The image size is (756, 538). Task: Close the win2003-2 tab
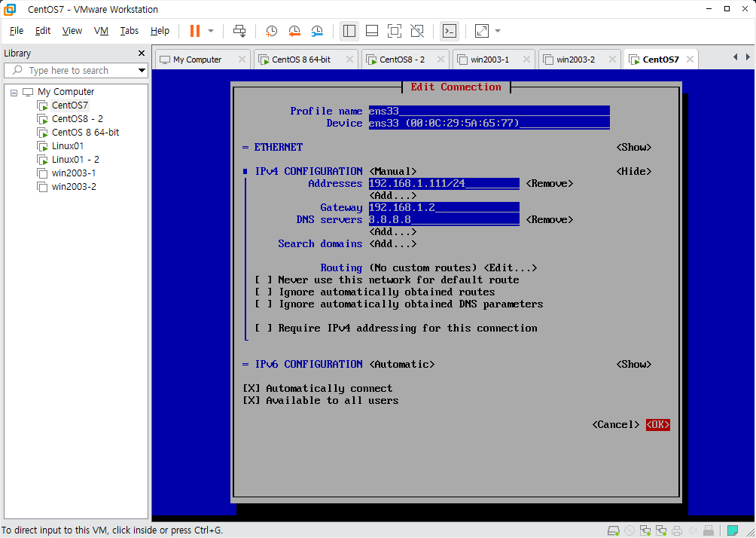(612, 60)
